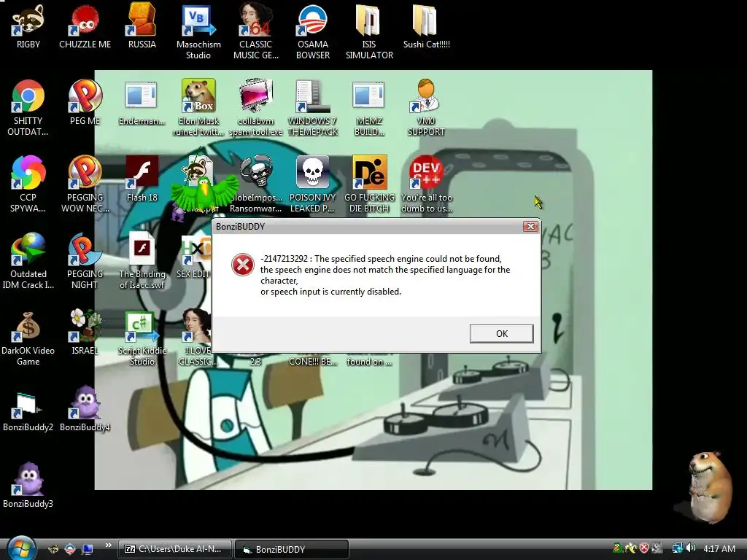Select the DEV C++ You're all too dumb icon
This screenshot has height=560, width=747.
(426, 184)
